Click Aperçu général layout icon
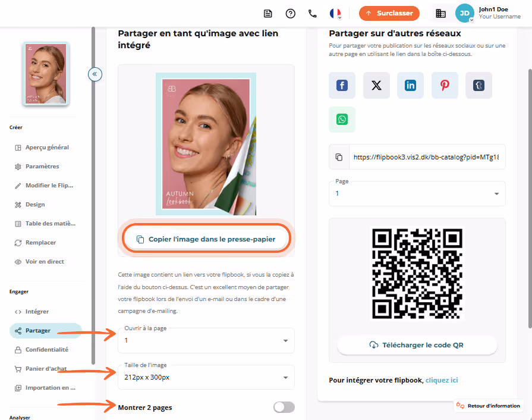This screenshot has height=420, width=532. pyautogui.click(x=18, y=148)
